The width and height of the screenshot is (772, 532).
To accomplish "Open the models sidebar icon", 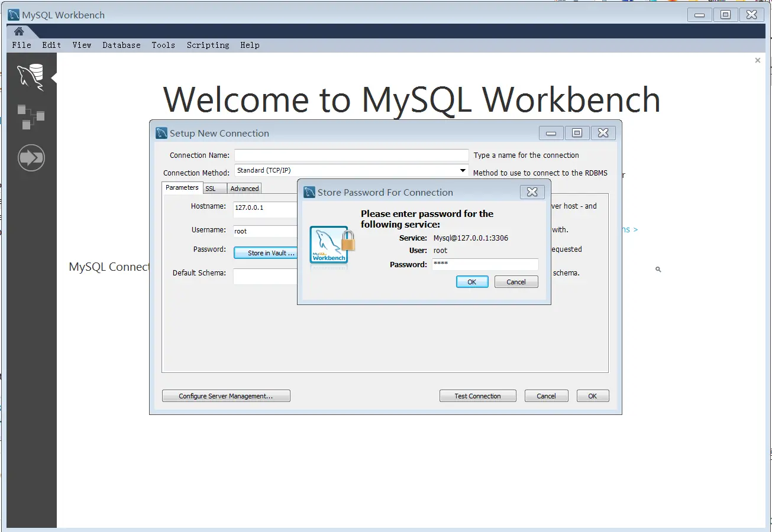I will pos(31,116).
